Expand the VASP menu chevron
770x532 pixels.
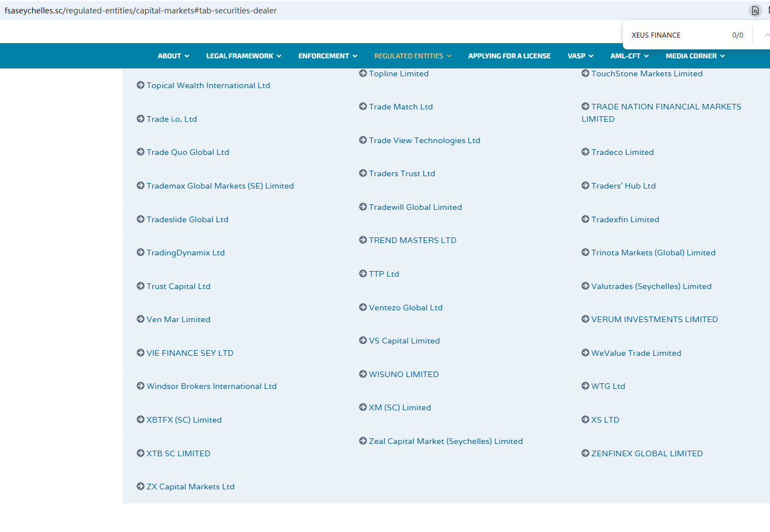coord(590,56)
